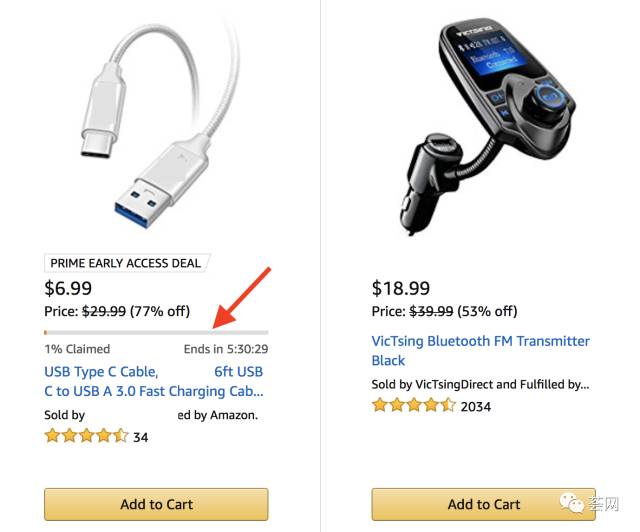The width and height of the screenshot is (640, 532).
Task: Add the VicTsing FM transmitter to cart
Action: [x=483, y=504]
